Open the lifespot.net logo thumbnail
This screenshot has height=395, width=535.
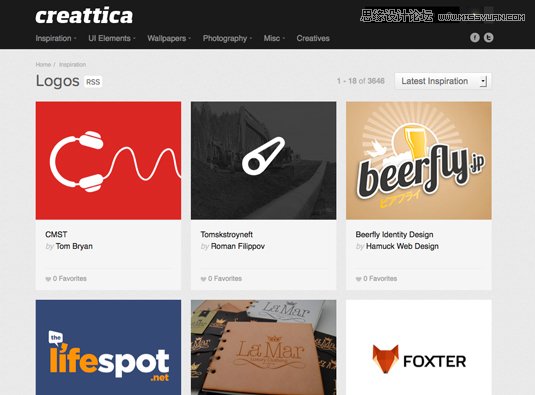coord(109,348)
